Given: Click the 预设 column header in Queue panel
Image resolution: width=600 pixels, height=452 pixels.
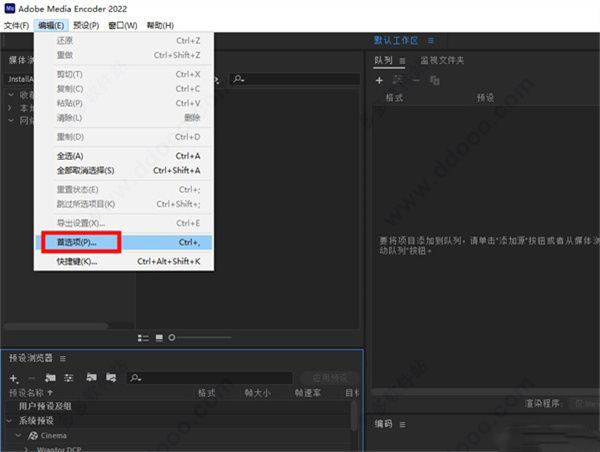Looking at the screenshot, I should (x=485, y=98).
